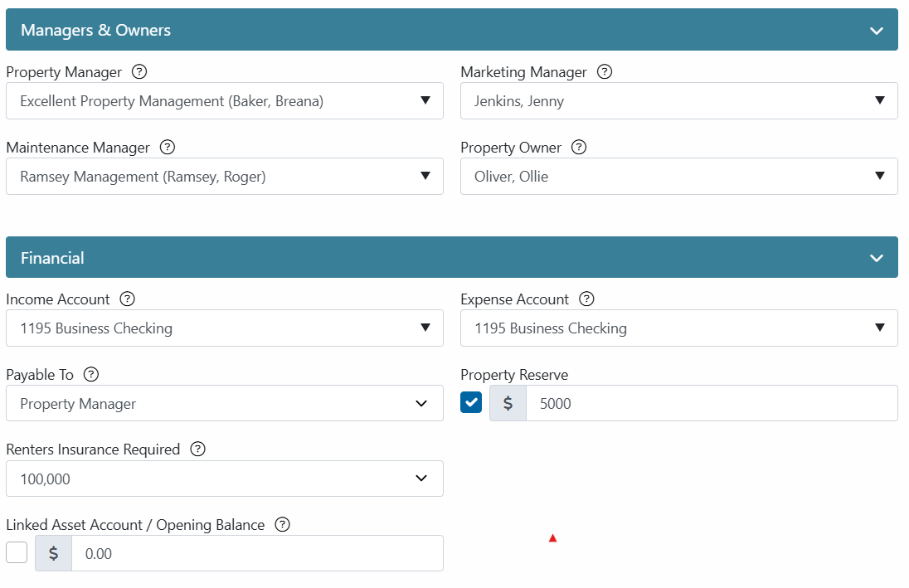Click the Property Manager label text
Viewport: 909px width, 588px height.
65,72
